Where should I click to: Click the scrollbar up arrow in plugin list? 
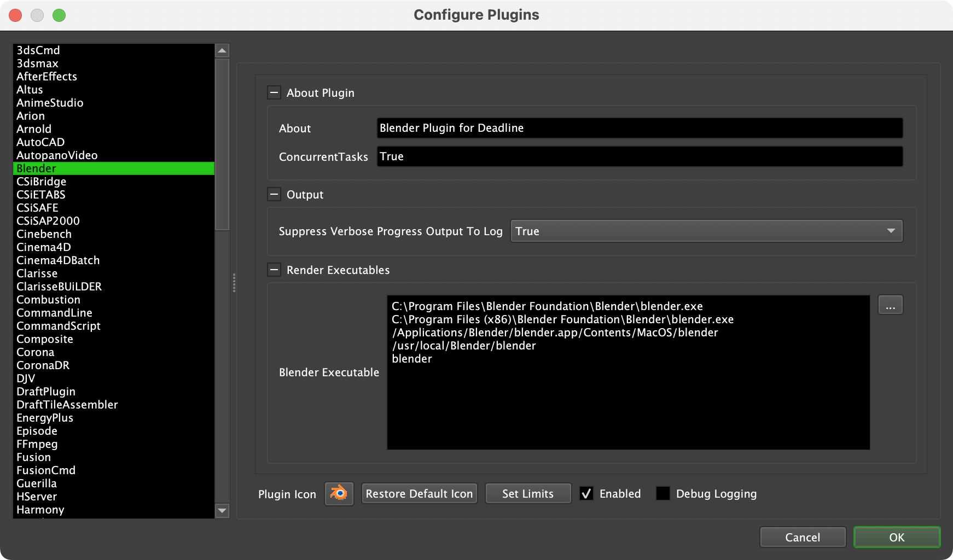221,50
